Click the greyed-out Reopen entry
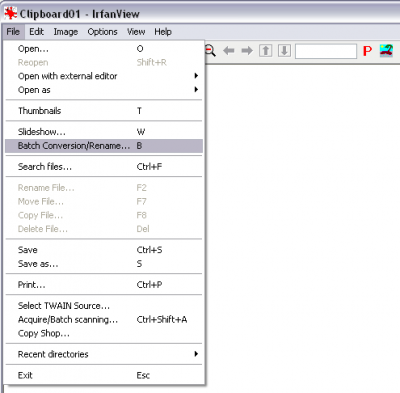The image size is (400, 393). pos(104,62)
